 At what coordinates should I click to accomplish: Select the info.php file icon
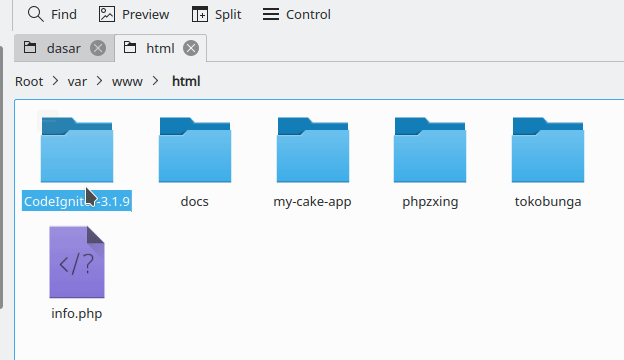77,262
